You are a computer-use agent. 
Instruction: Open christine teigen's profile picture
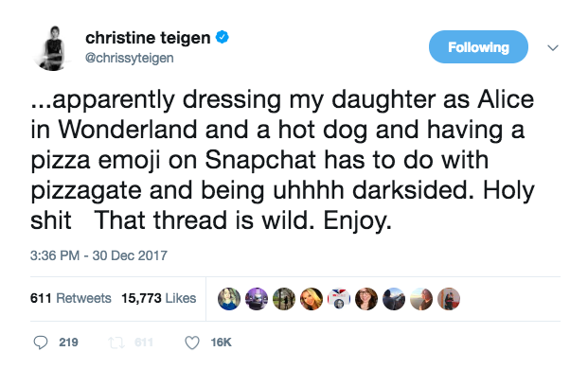pos(53,48)
